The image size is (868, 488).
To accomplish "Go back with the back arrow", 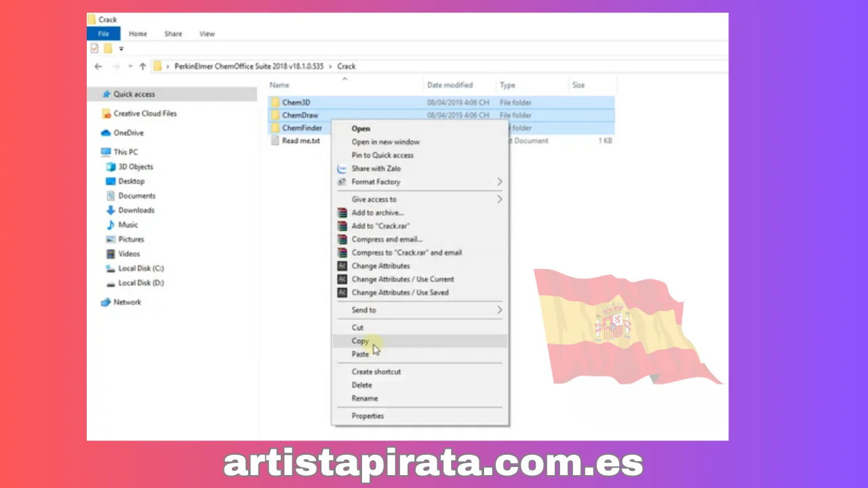I will (98, 66).
